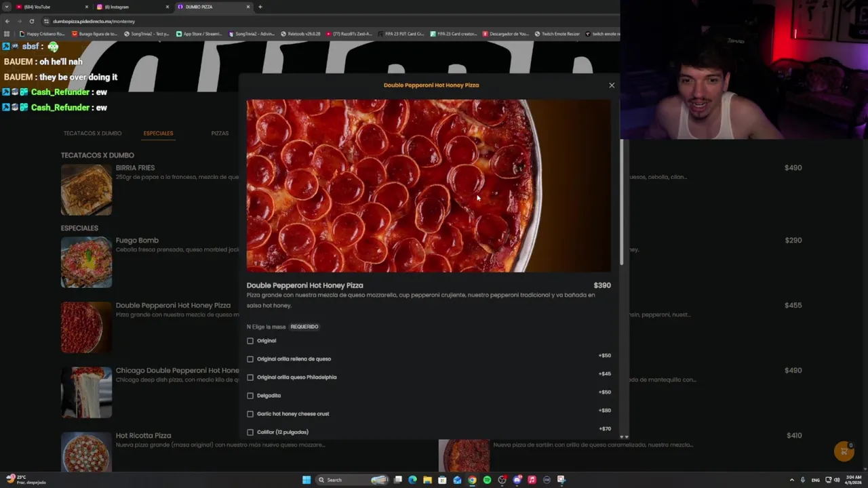Reload the Dumbo Pizza page
The image size is (868, 488).
31,21
